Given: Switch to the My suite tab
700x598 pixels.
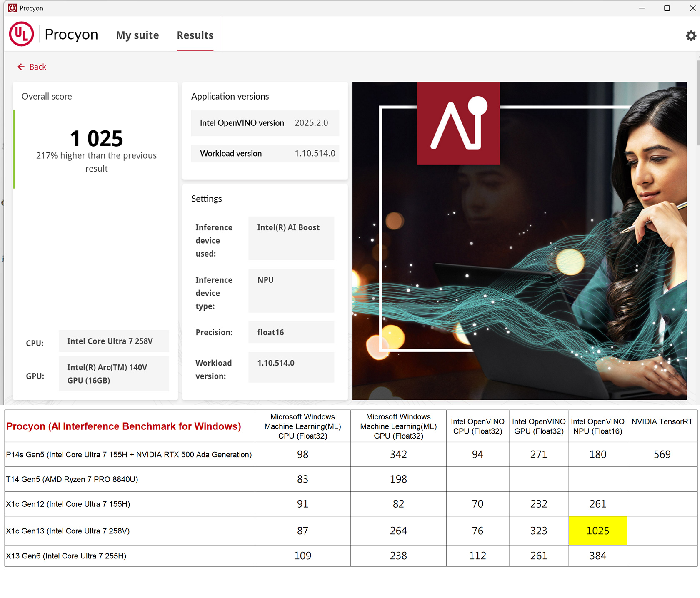Looking at the screenshot, I should coord(137,35).
